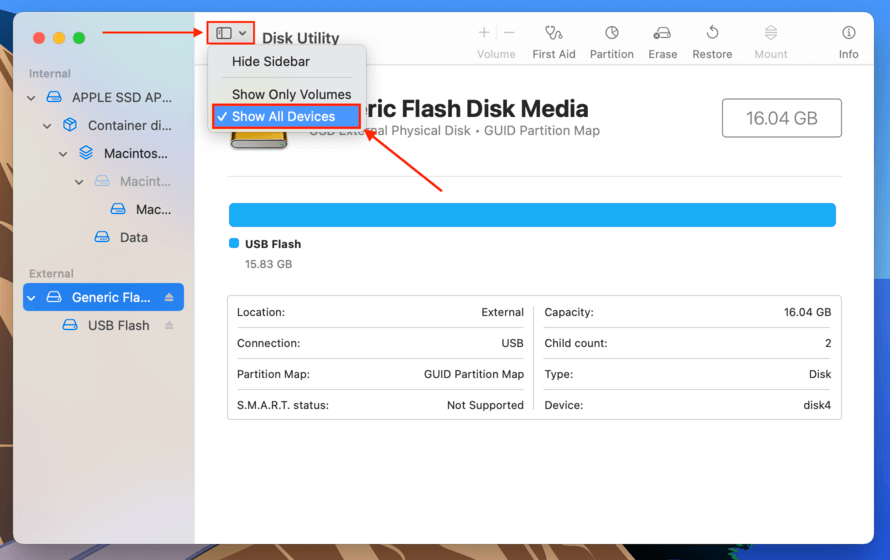
Task: Open the Info toolbar button
Action: click(x=848, y=42)
